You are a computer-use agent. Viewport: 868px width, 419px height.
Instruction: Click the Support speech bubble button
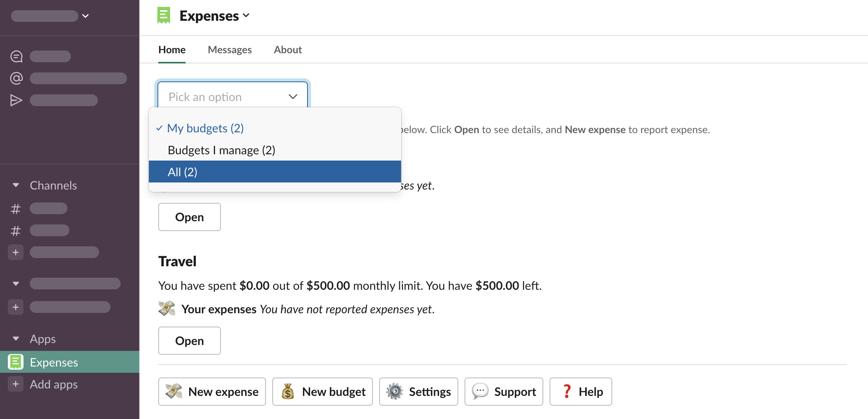(504, 392)
